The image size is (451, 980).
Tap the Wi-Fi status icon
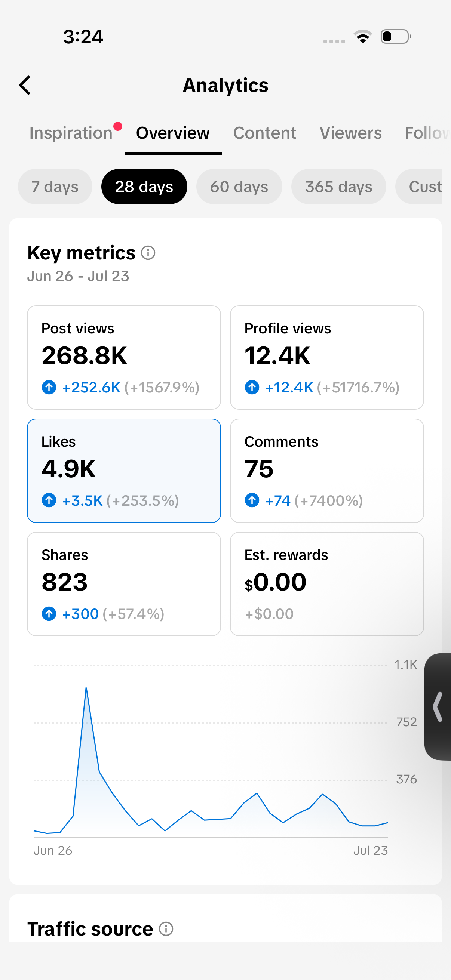(x=363, y=37)
